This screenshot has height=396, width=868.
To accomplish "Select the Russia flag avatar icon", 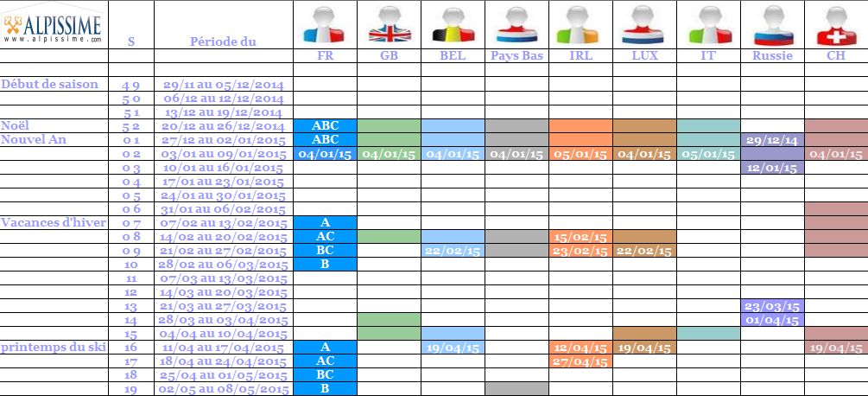I will tap(773, 26).
